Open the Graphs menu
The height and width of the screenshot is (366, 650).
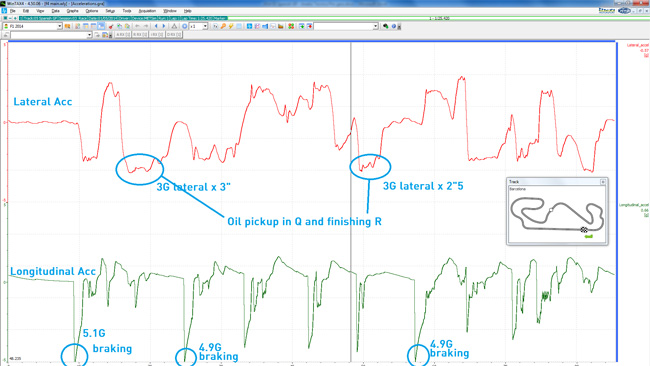tap(73, 11)
